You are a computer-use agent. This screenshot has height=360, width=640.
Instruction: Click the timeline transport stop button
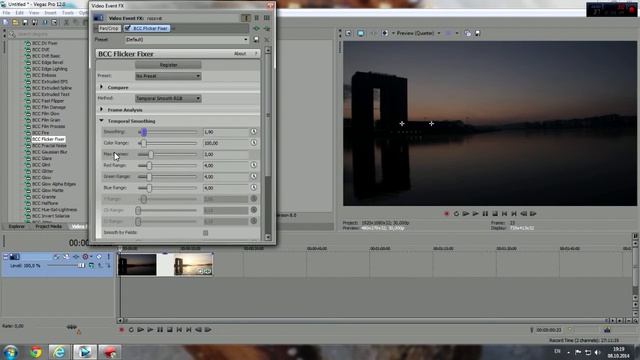click(x=170, y=329)
